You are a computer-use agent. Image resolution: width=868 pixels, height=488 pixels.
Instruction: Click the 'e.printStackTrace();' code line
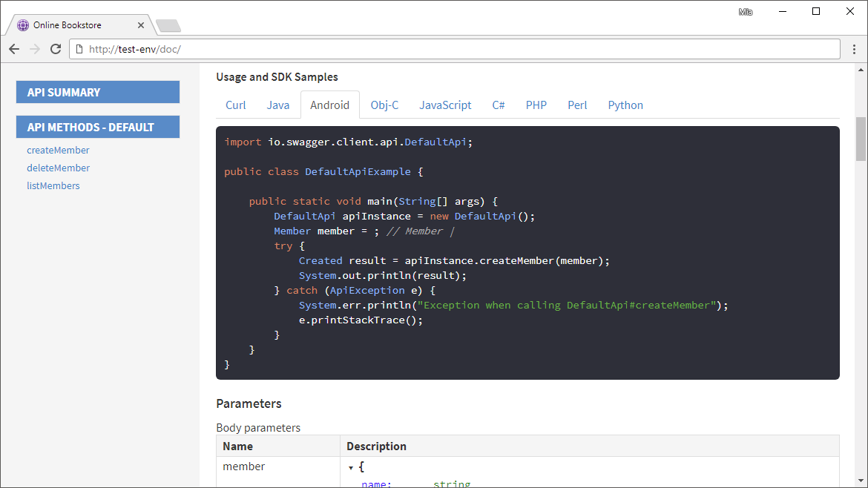(361, 320)
